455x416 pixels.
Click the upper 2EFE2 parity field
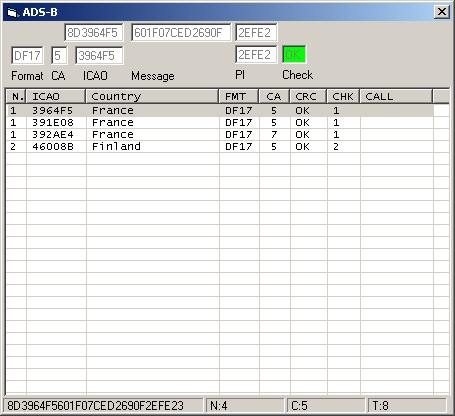point(256,33)
